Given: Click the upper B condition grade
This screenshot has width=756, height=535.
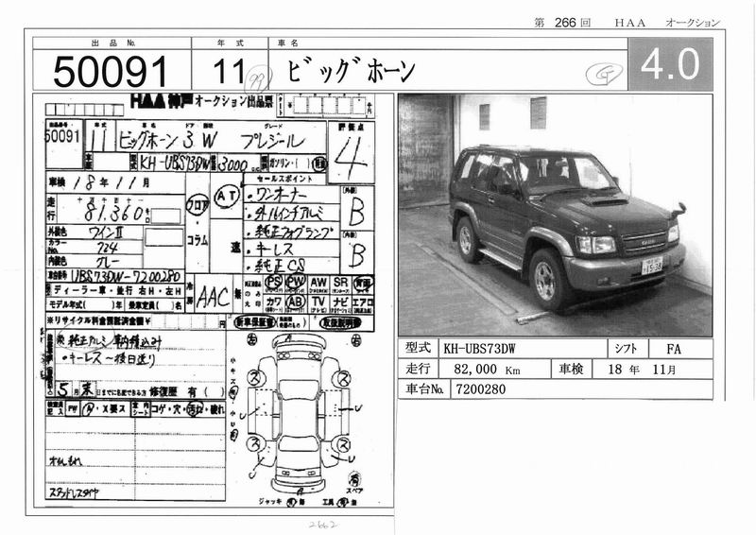Looking at the screenshot, I should 356,212.
